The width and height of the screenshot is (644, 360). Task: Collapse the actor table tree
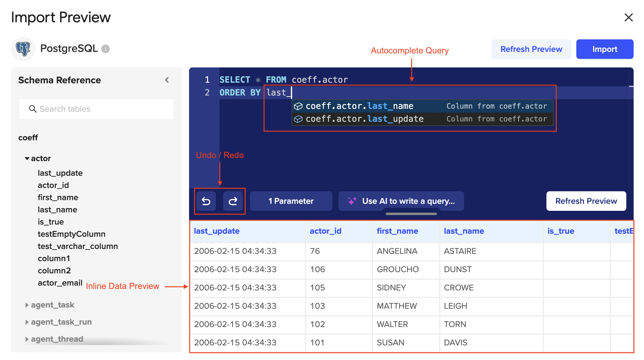point(27,159)
